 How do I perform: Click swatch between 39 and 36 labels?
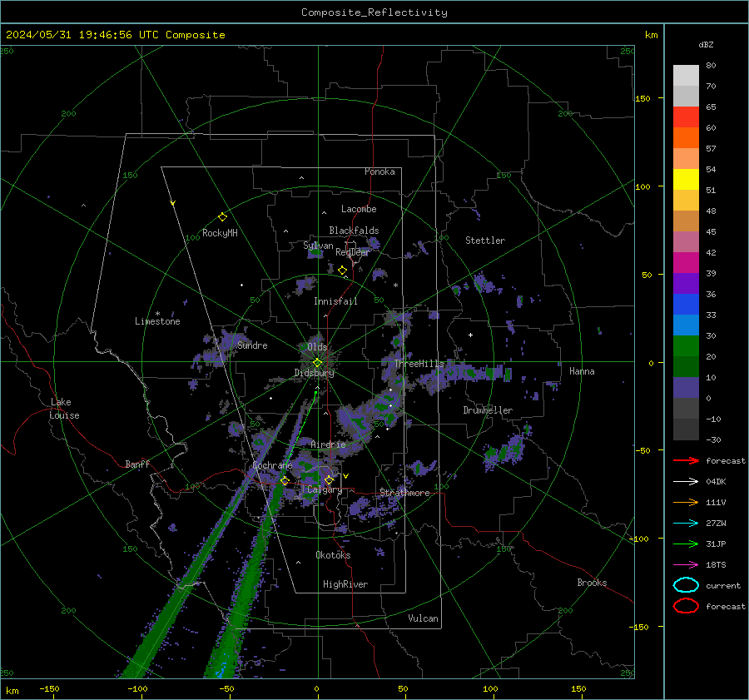tap(686, 284)
